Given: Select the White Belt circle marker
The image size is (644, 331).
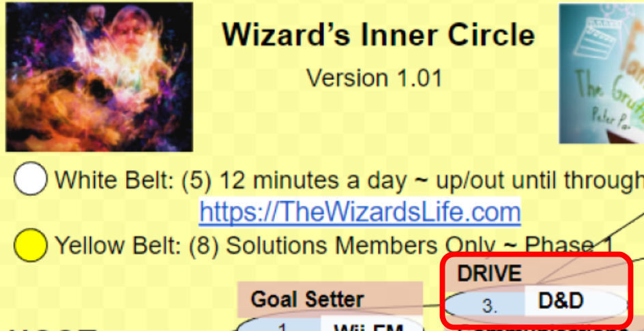Looking at the screenshot, I should pos(31,178).
